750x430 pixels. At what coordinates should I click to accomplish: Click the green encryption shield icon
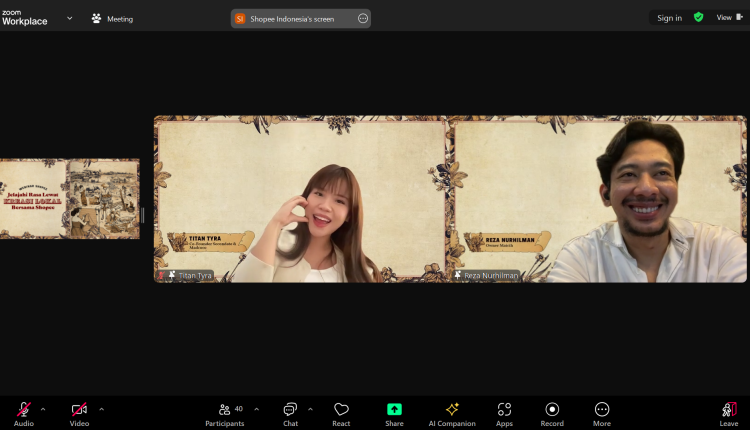coord(699,17)
